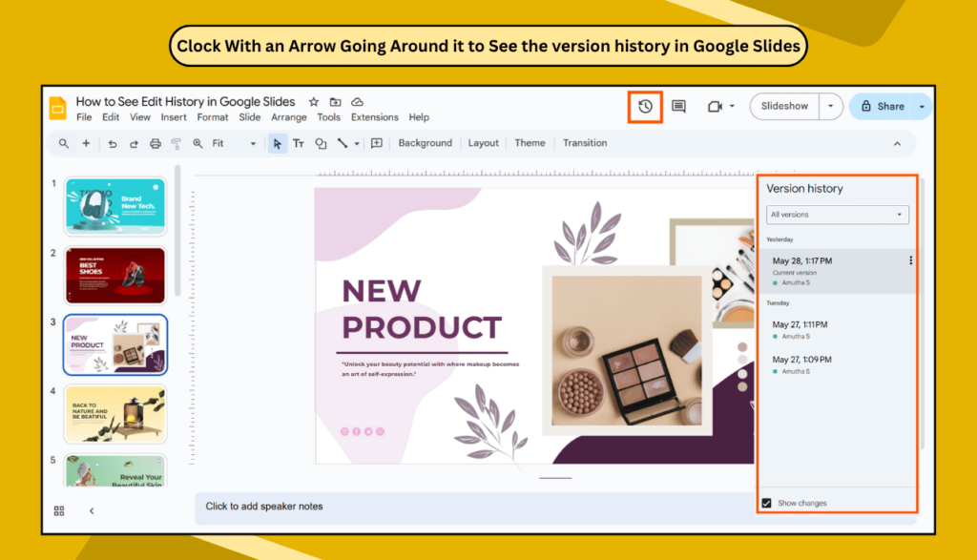Select the BEST SHOES slide thumbnail
This screenshot has height=560, width=977.
tap(114, 275)
